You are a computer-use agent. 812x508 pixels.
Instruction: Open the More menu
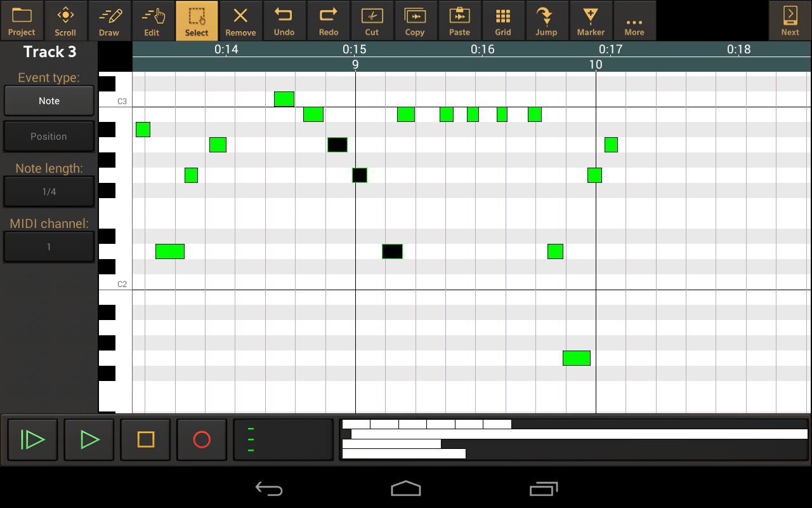click(634, 21)
